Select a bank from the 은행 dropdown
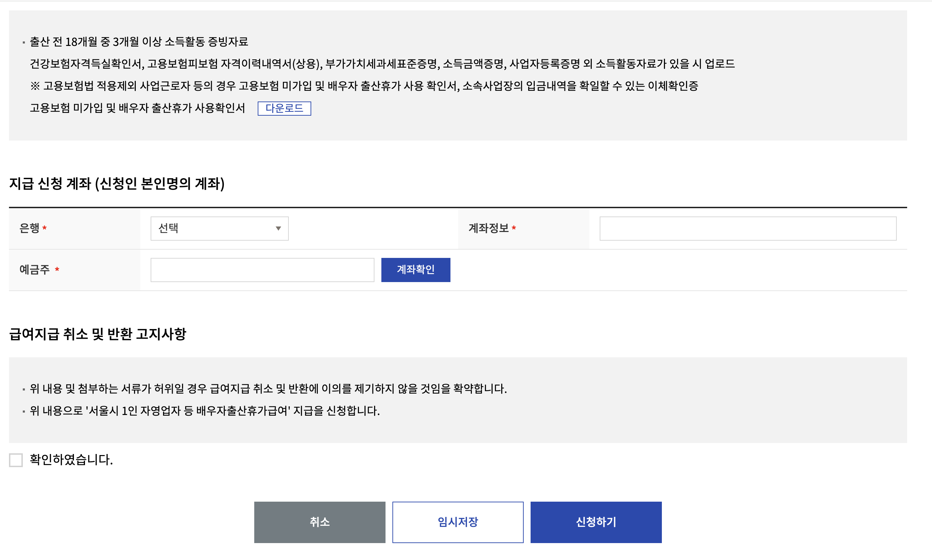The image size is (932, 560). pyautogui.click(x=219, y=228)
